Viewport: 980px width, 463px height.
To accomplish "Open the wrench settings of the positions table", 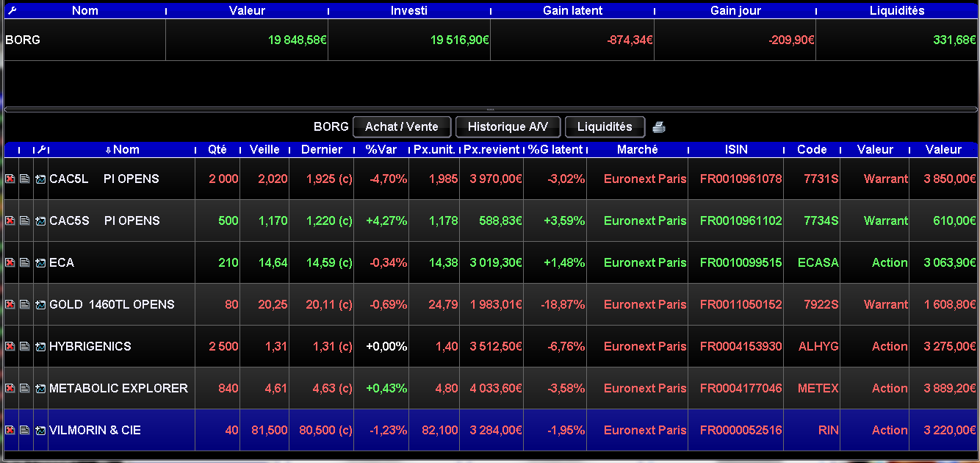I will [x=41, y=149].
